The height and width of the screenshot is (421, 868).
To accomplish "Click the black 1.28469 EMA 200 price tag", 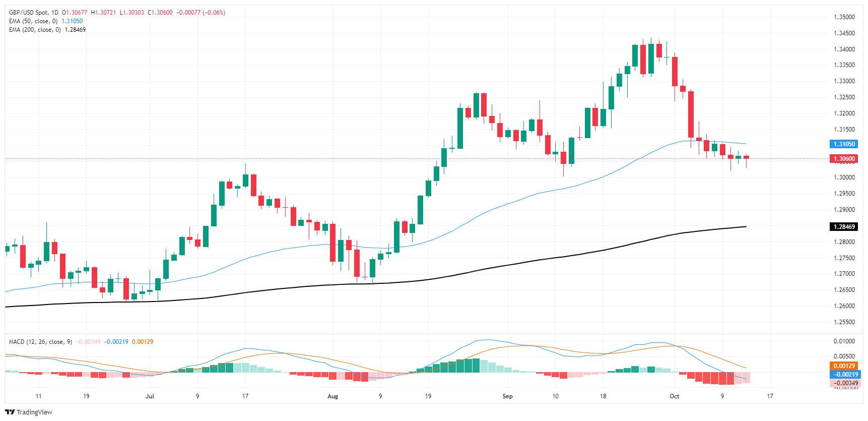I will [x=844, y=227].
